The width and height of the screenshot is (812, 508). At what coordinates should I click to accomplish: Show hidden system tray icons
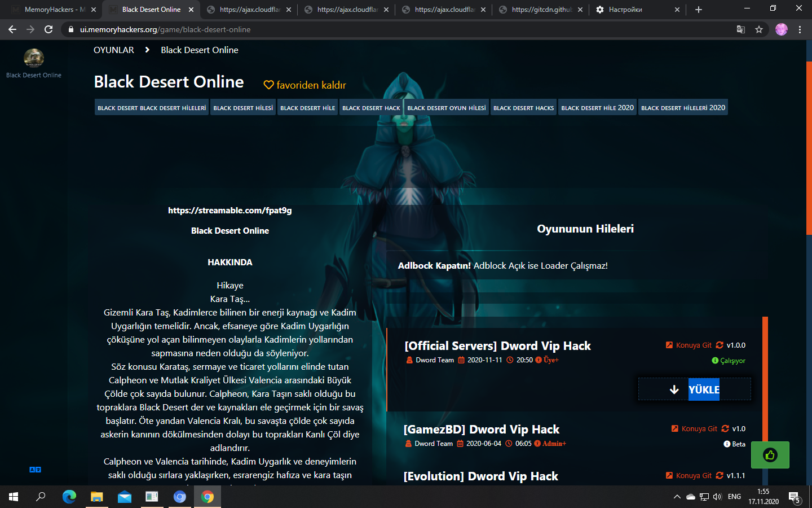[x=677, y=497]
